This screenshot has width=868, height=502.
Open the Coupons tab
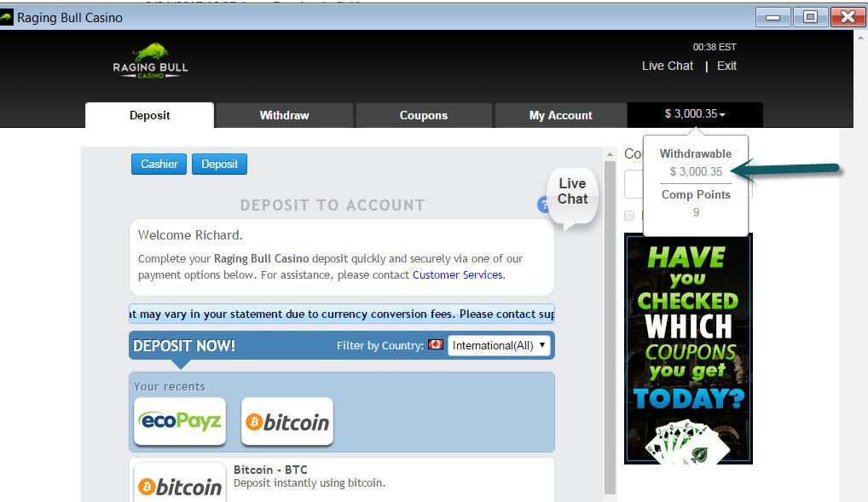pyautogui.click(x=424, y=115)
